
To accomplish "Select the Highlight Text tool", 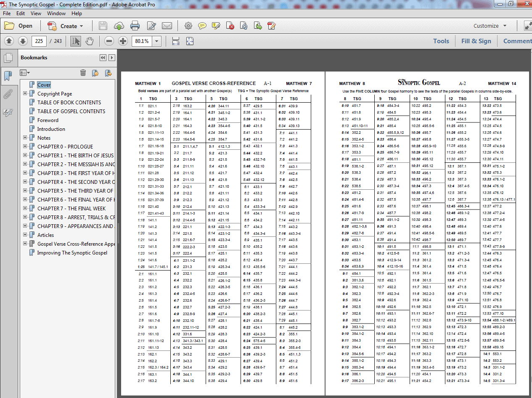I will coord(216,26).
